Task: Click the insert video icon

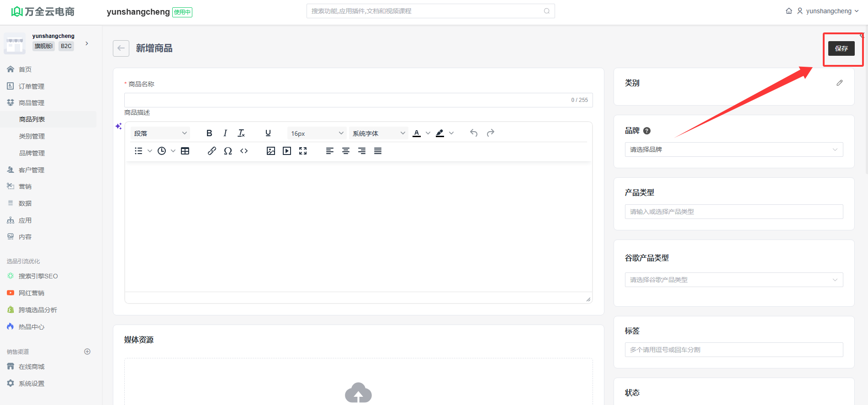Action: click(287, 151)
